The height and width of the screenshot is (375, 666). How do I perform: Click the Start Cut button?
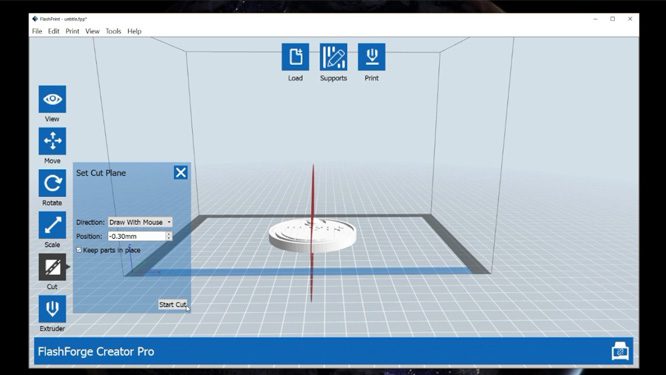pyautogui.click(x=173, y=305)
